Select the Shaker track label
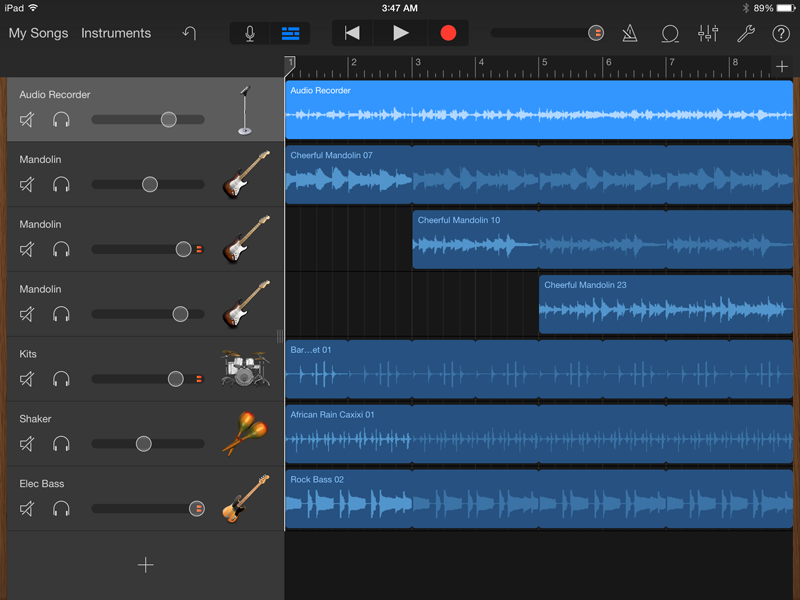This screenshot has height=600, width=800. (x=35, y=418)
